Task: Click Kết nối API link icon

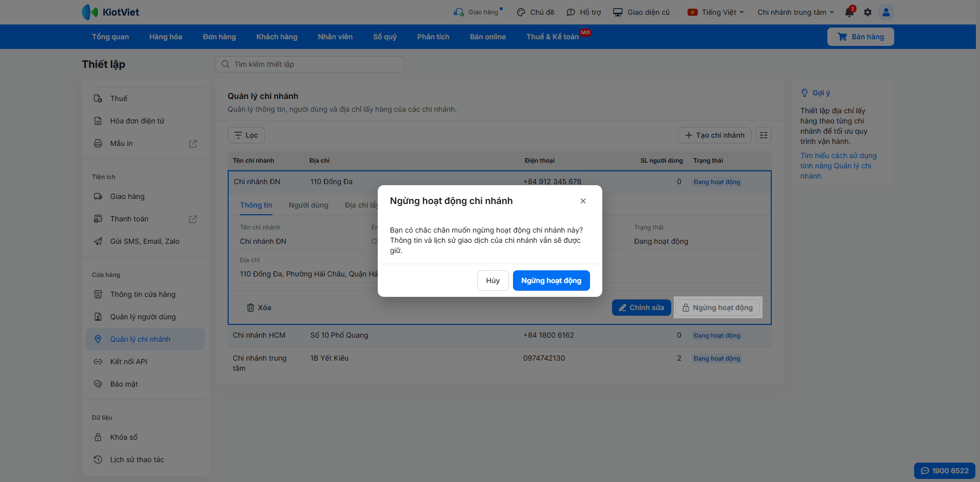Action: 98,362
